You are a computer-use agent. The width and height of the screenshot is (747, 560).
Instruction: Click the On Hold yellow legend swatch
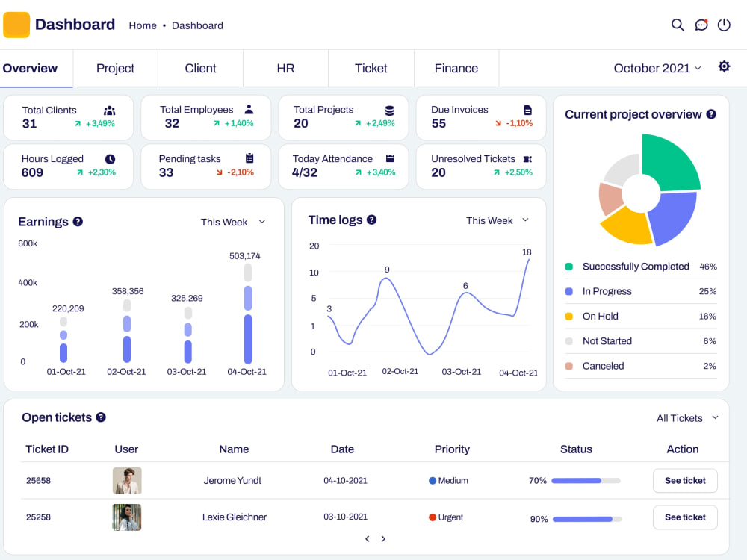pyautogui.click(x=568, y=316)
